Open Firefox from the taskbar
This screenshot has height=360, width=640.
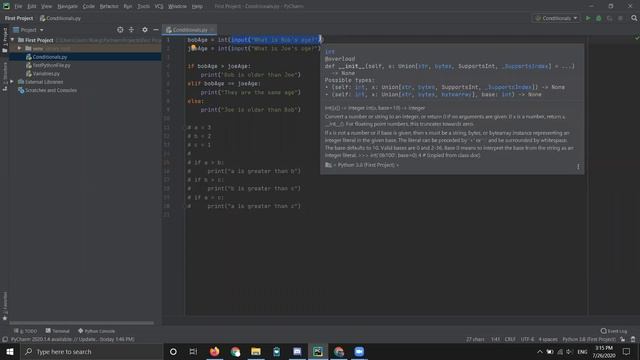pyautogui.click(x=214, y=351)
